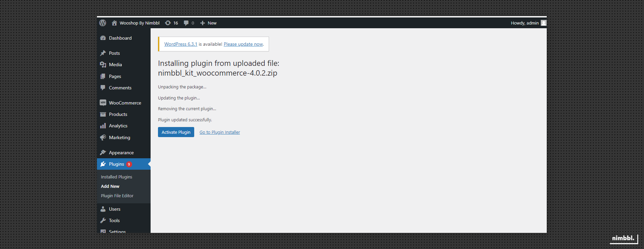644x249 pixels.
Task: Click the Products box icon
Action: coord(103,114)
